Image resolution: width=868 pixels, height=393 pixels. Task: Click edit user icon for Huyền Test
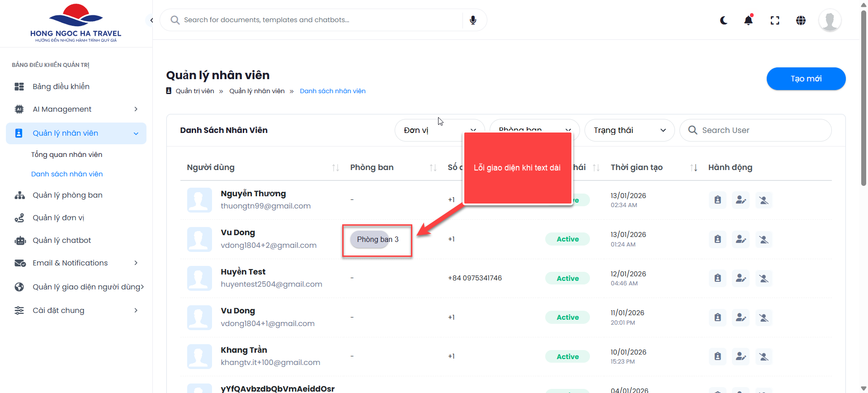click(741, 278)
